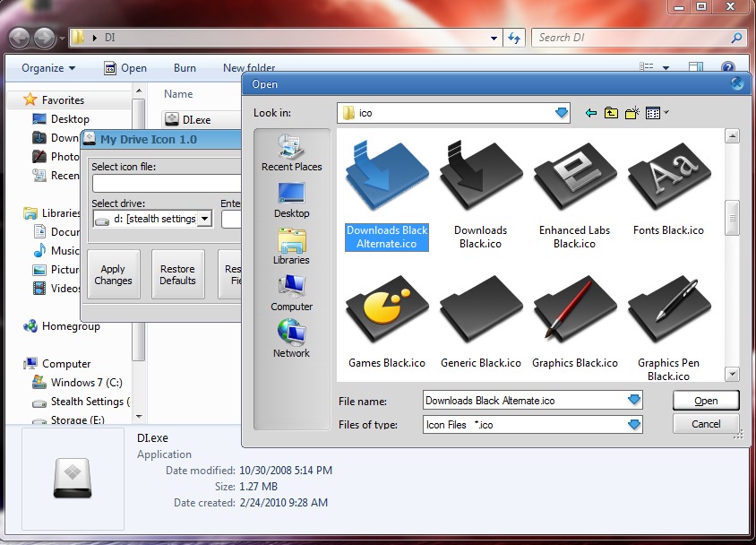Open the Look in folder dropdown
This screenshot has width=756, height=545.
561,113
